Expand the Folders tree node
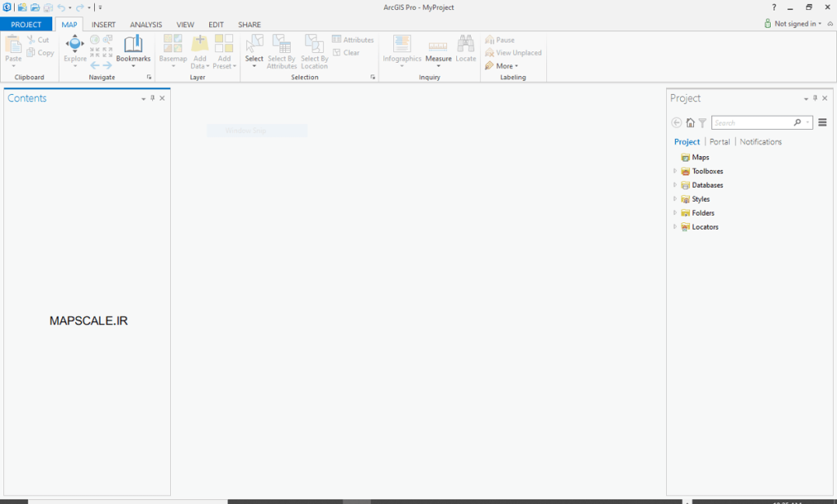This screenshot has height=504, width=837. point(675,213)
